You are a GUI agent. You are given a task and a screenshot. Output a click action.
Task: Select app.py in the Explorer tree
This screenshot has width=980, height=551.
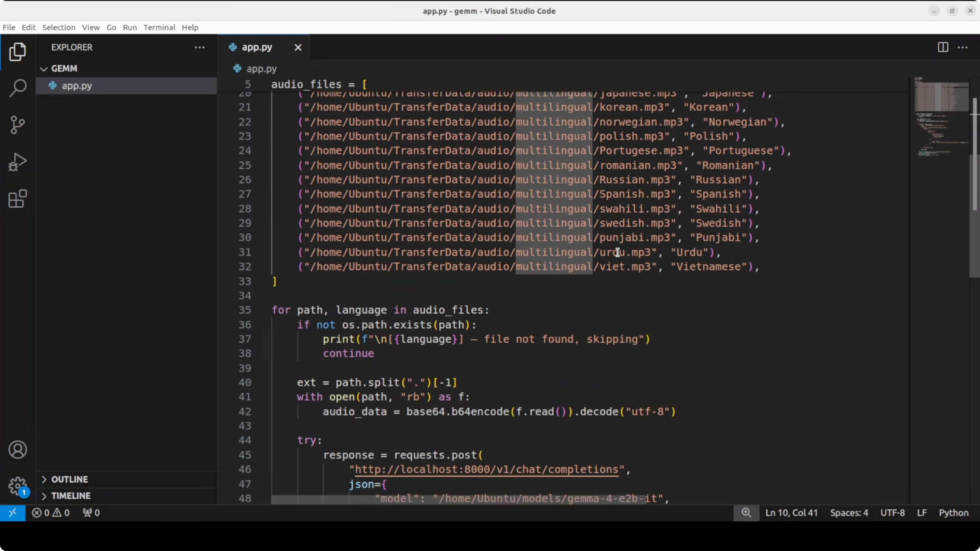[77, 86]
